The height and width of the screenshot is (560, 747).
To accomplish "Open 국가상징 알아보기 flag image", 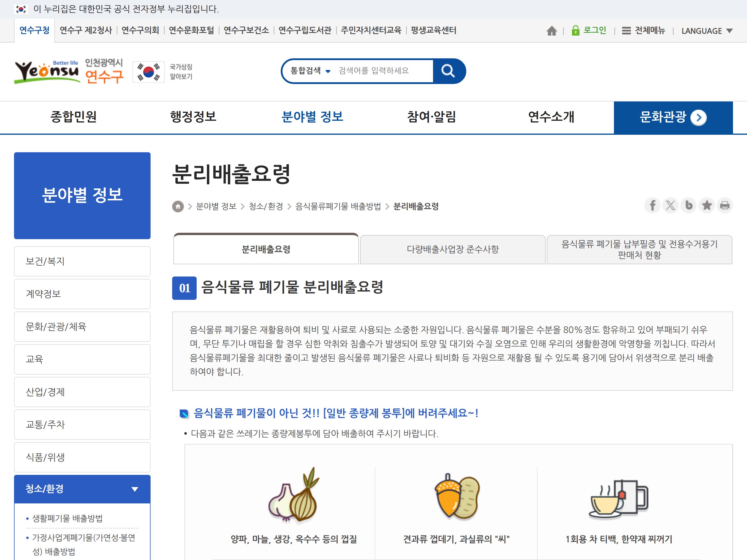I will click(x=148, y=71).
